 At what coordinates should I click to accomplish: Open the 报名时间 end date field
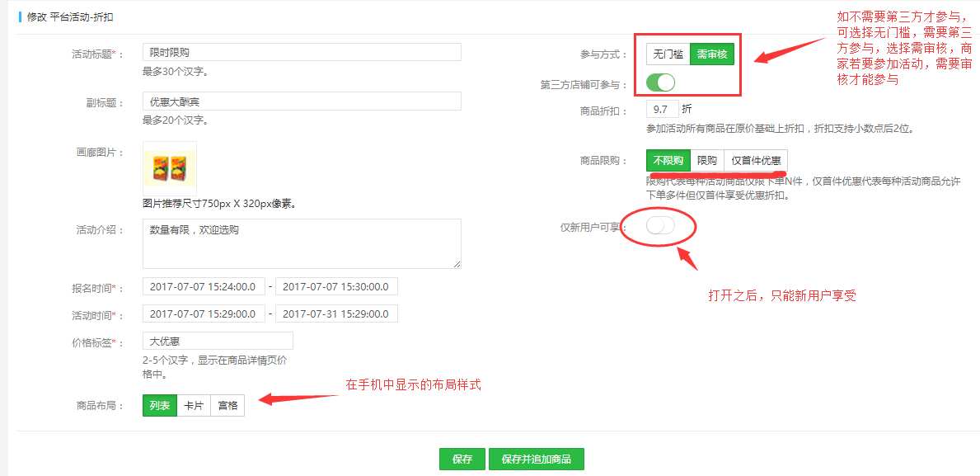(x=336, y=286)
